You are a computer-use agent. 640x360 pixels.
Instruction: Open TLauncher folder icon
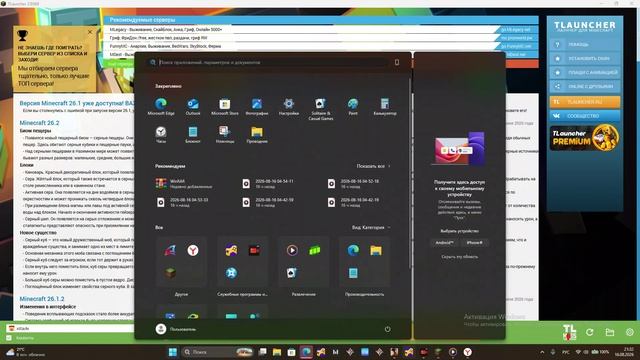[x=610, y=332]
